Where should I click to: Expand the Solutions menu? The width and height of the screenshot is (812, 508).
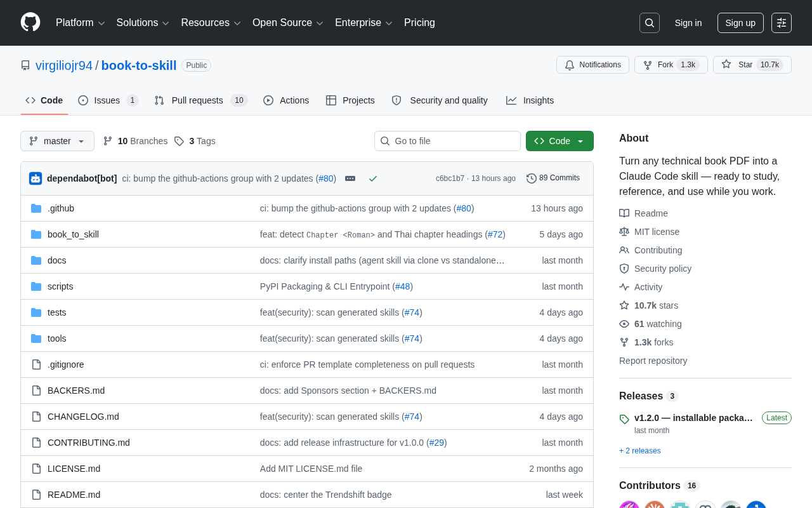point(143,23)
